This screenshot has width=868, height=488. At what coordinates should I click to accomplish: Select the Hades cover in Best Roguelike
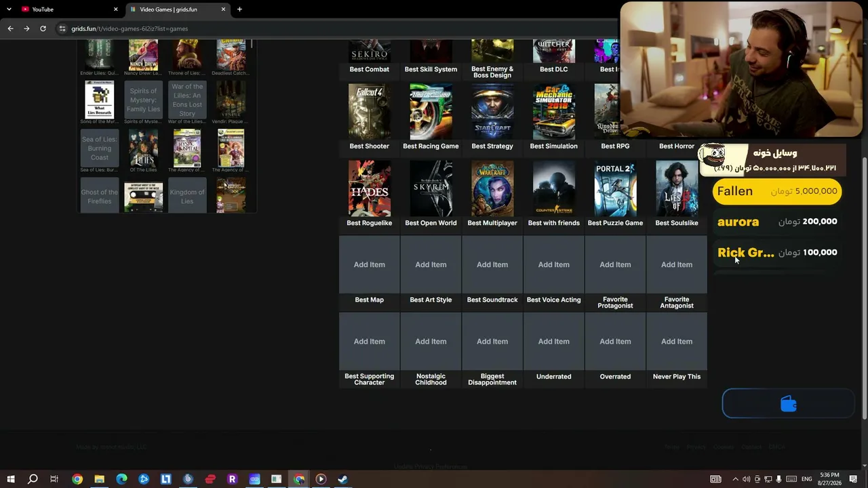click(x=369, y=188)
